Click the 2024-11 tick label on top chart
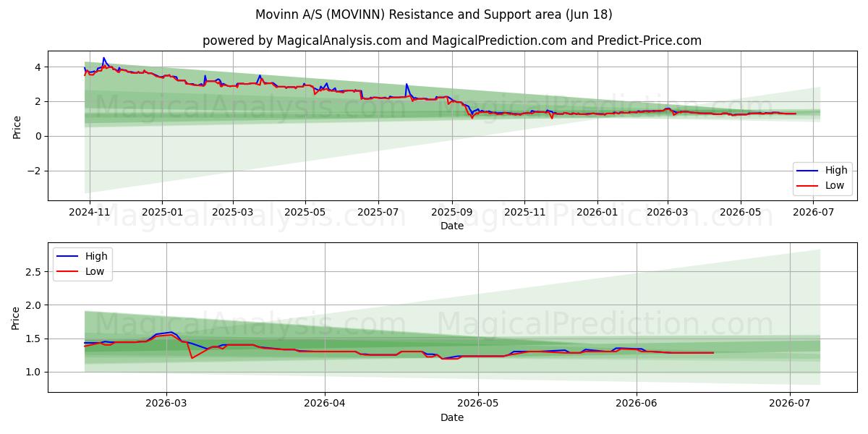This screenshot has height=434, width=868. (90, 213)
